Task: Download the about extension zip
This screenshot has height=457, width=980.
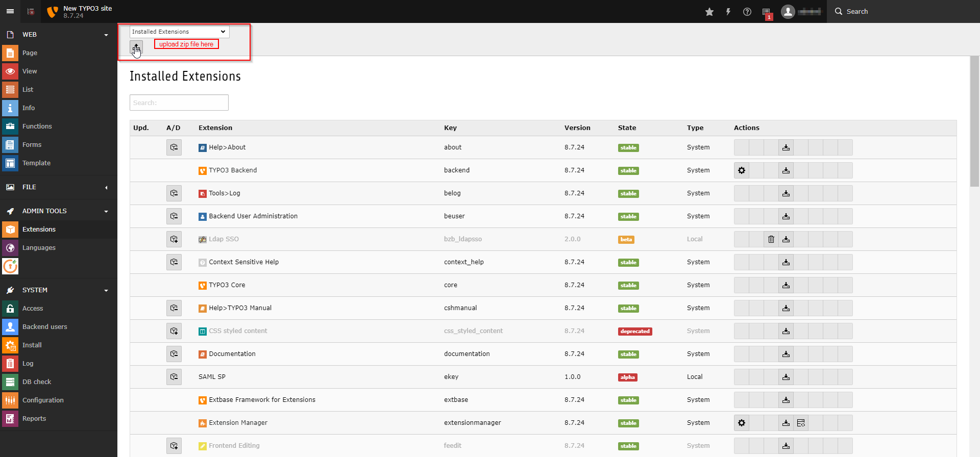Action: tap(786, 147)
